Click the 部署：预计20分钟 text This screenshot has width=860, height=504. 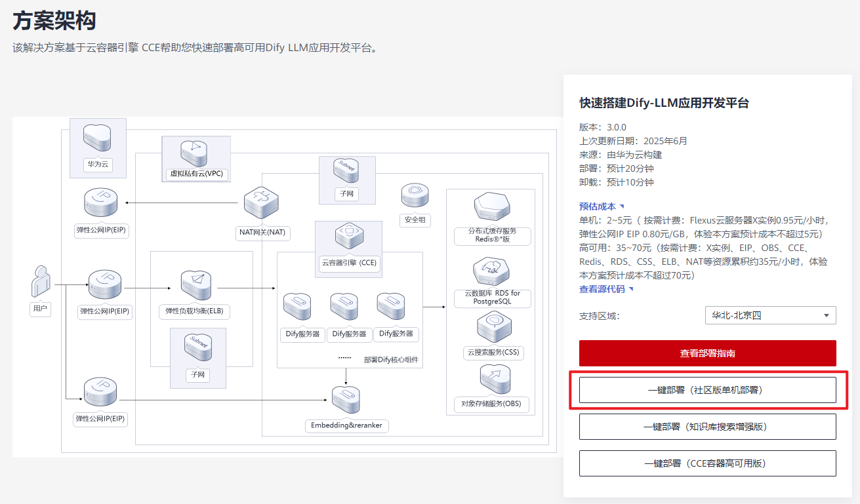(x=617, y=168)
